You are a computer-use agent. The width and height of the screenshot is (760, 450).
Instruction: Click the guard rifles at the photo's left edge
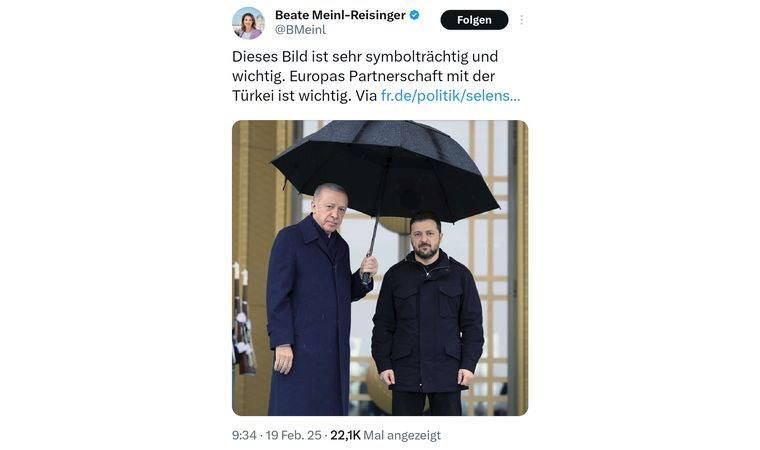(242, 320)
